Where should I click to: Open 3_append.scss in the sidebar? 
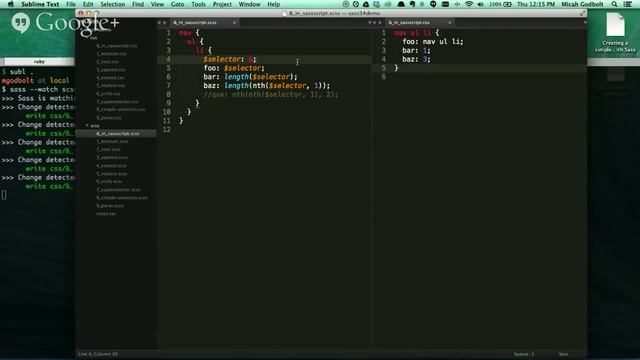112,158
